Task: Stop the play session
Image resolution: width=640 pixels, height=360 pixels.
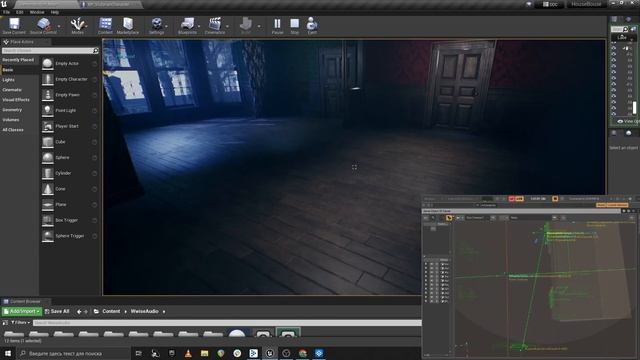Action: click(x=294, y=26)
